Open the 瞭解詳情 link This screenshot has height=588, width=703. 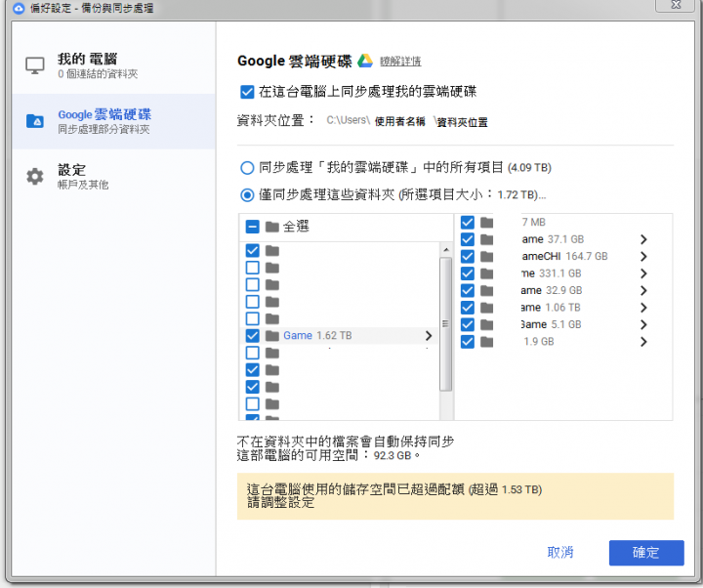click(x=400, y=61)
